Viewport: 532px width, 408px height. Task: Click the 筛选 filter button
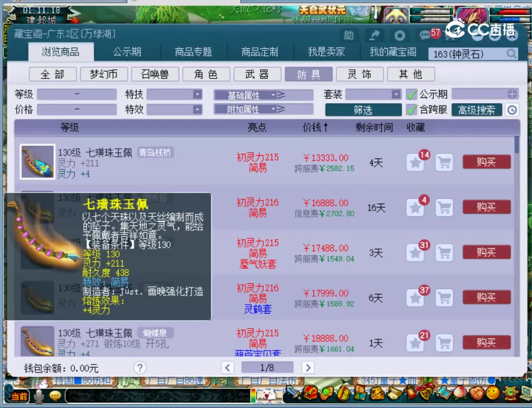tap(363, 110)
